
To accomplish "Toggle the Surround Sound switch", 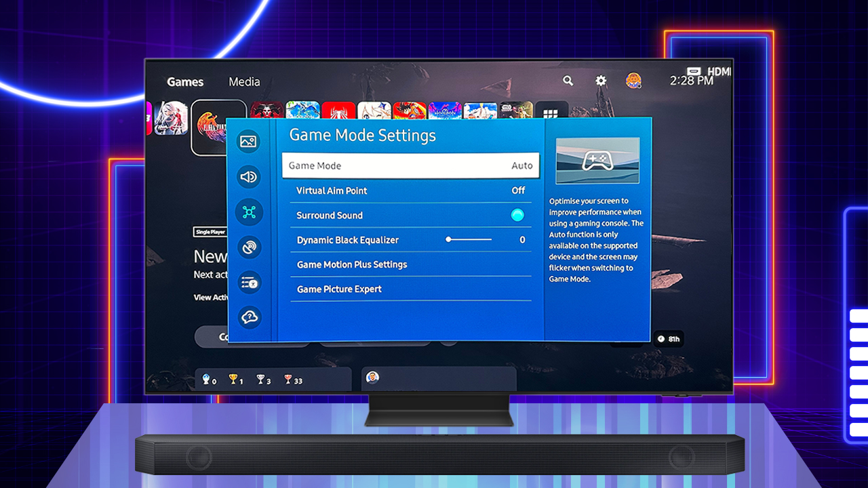I will point(517,216).
